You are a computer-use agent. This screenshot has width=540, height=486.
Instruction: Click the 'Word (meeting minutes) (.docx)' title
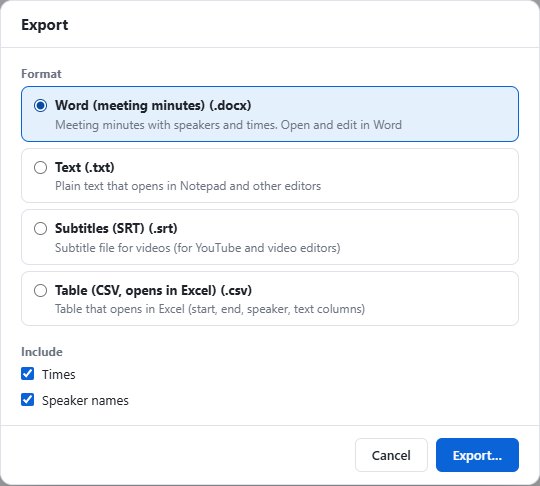(153, 105)
